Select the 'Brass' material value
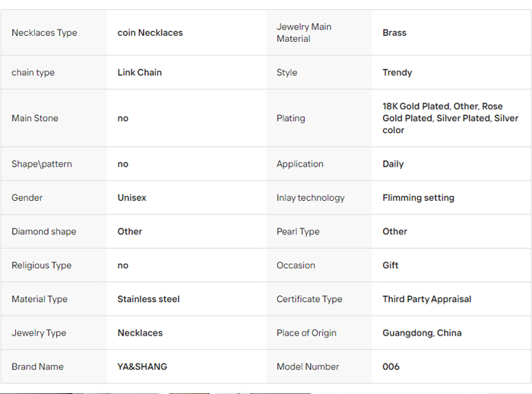The height and width of the screenshot is (394, 532). click(x=394, y=33)
